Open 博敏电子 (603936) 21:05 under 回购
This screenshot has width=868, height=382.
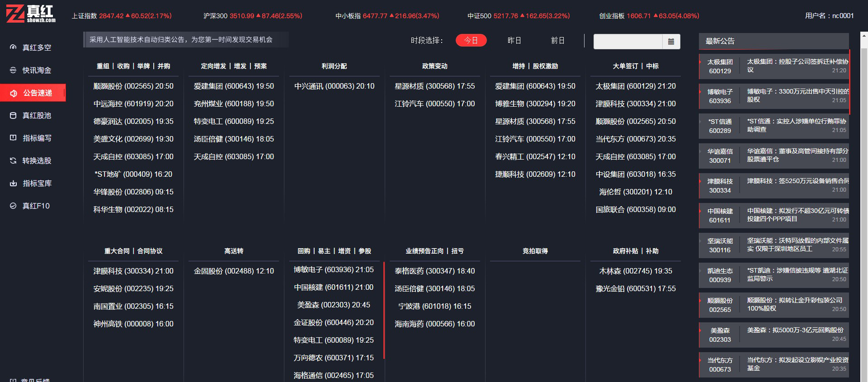(334, 269)
